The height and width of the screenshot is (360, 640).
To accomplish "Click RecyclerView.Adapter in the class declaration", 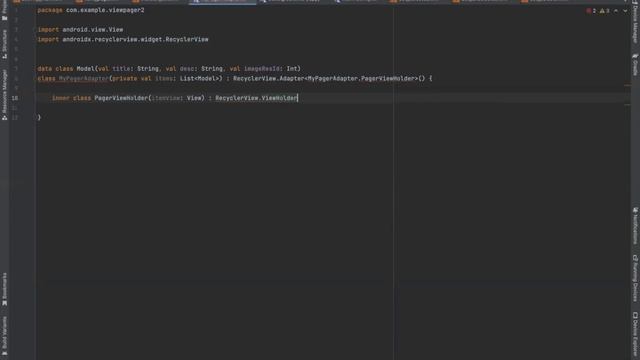I will [x=269, y=78].
